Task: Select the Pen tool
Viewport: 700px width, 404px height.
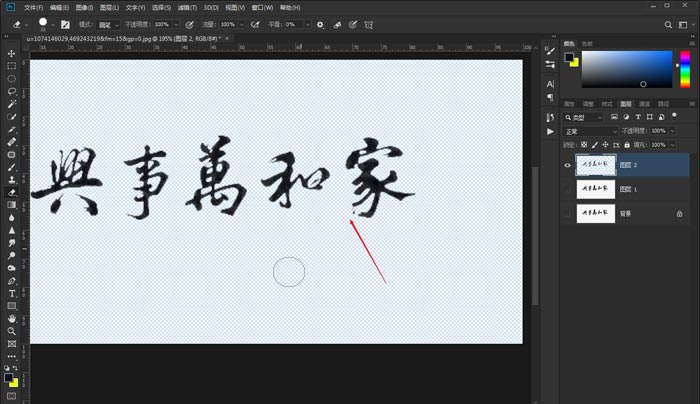Action: (x=12, y=281)
